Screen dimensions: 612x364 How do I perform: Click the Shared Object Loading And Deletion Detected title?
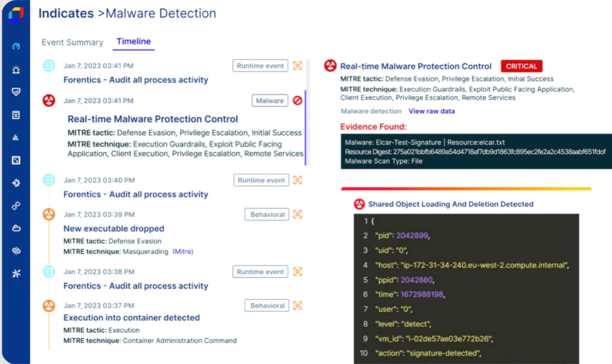(x=451, y=204)
